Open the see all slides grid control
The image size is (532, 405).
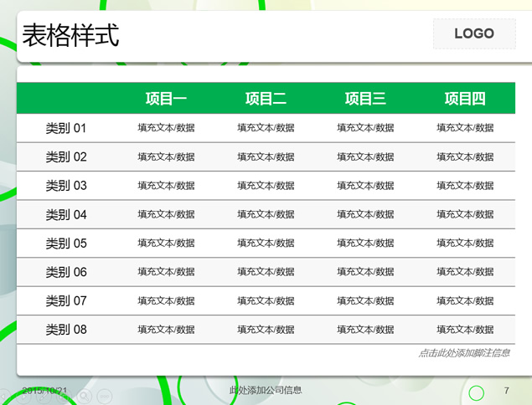pos(64,397)
